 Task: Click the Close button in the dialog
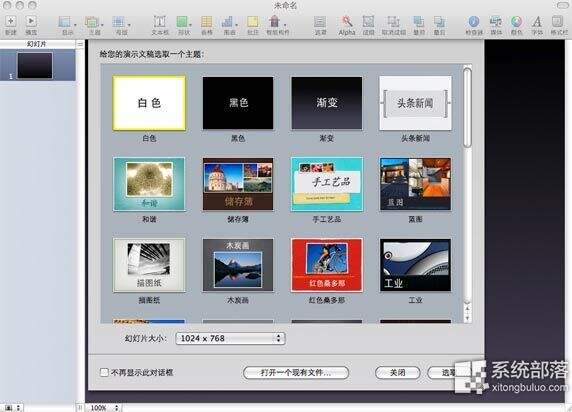pos(398,373)
